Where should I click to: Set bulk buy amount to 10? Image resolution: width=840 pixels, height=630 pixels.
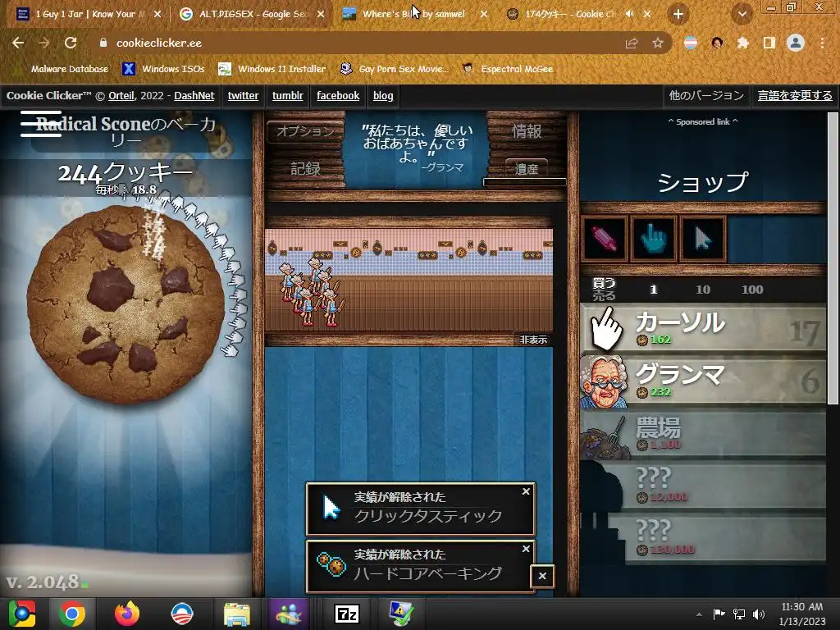click(702, 290)
